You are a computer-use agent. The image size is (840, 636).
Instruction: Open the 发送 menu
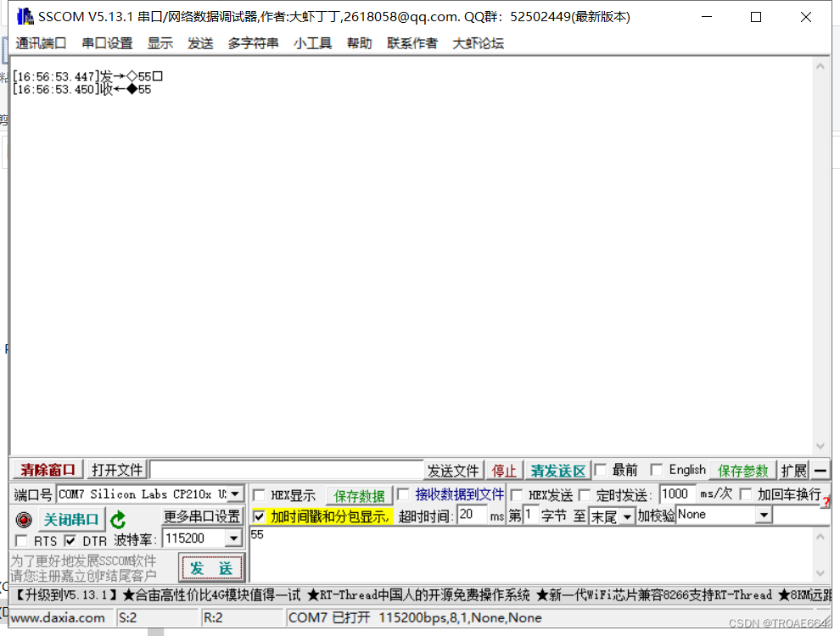click(200, 43)
